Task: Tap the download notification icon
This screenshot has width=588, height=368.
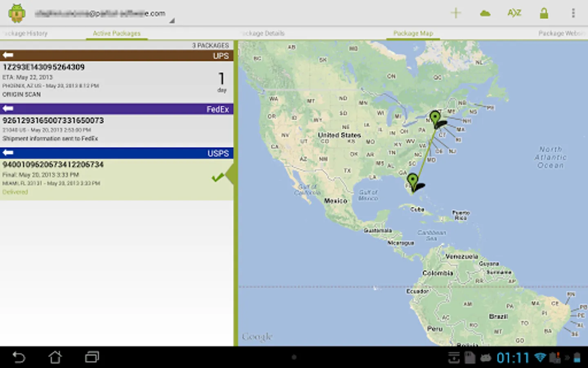Action: tap(454, 358)
